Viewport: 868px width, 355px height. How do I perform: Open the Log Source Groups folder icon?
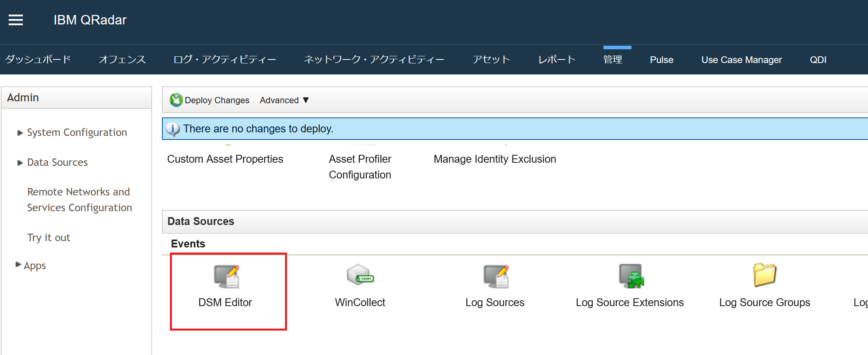click(765, 275)
